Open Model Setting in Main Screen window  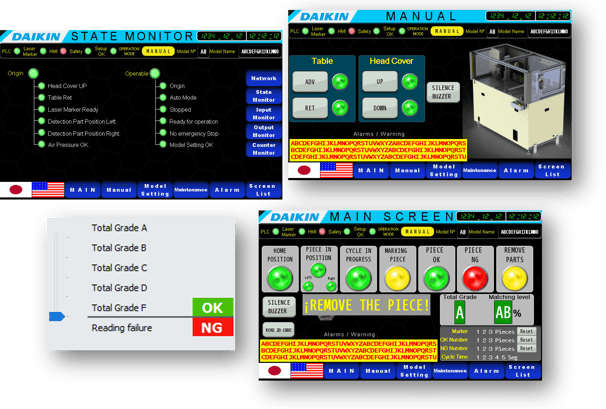[414, 371]
